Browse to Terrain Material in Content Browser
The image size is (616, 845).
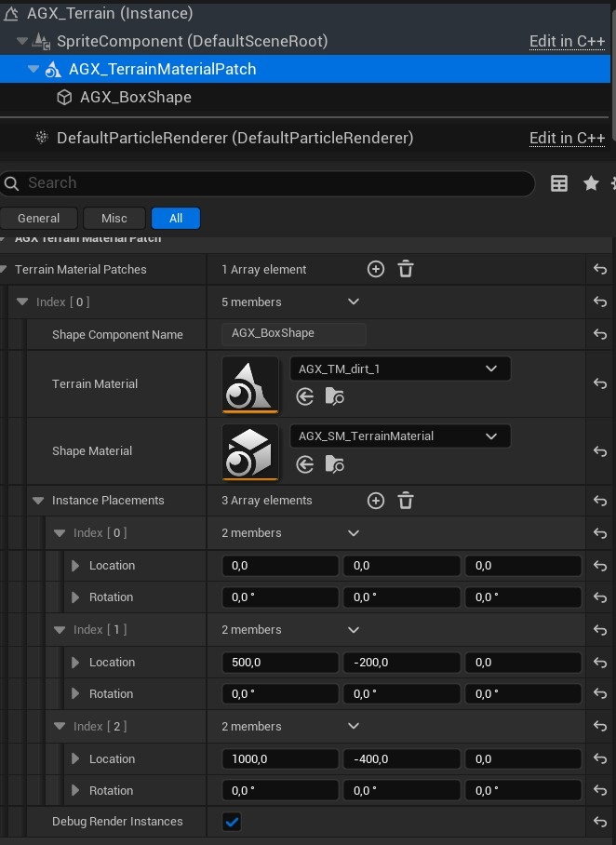335,397
